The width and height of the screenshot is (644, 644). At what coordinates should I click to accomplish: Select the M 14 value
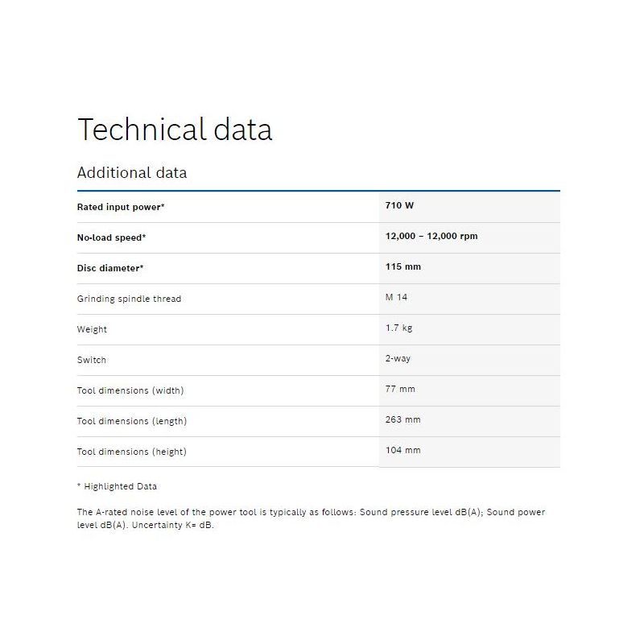pos(396,297)
